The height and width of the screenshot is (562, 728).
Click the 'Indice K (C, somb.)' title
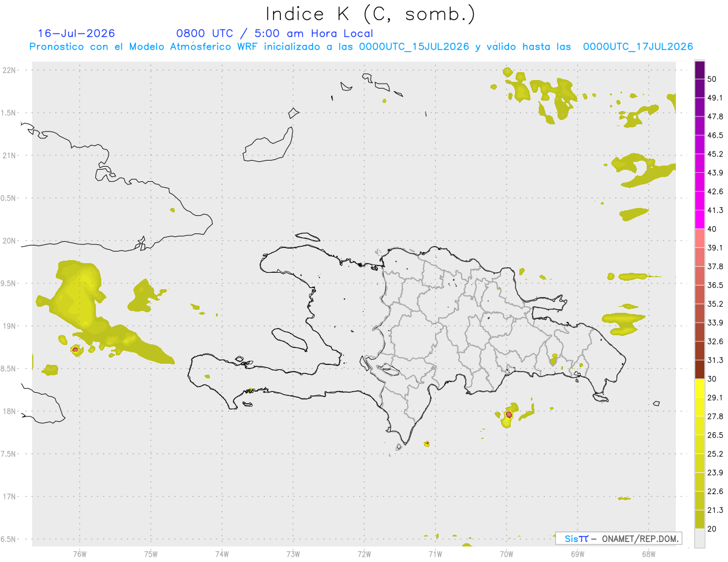pyautogui.click(x=370, y=13)
